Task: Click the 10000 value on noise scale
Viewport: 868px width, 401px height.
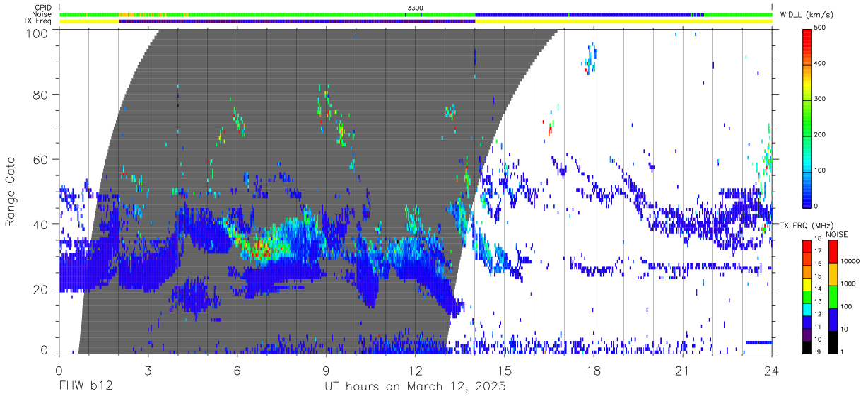Action: (x=849, y=261)
